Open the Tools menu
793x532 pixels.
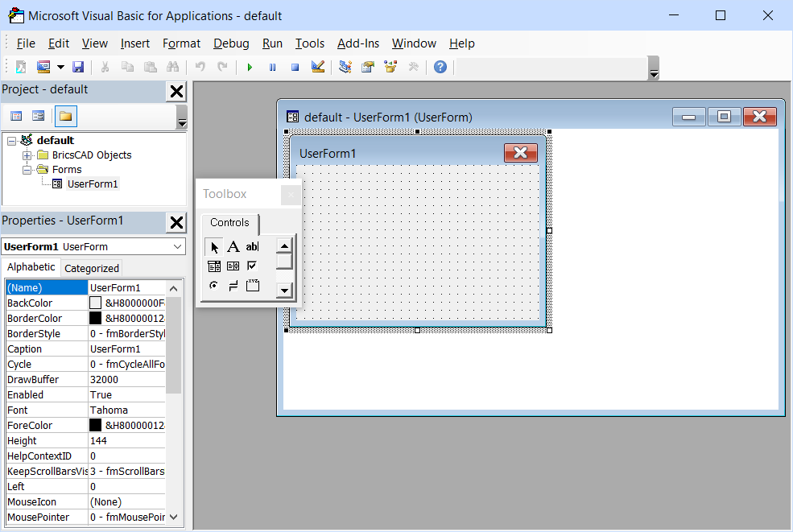click(310, 43)
